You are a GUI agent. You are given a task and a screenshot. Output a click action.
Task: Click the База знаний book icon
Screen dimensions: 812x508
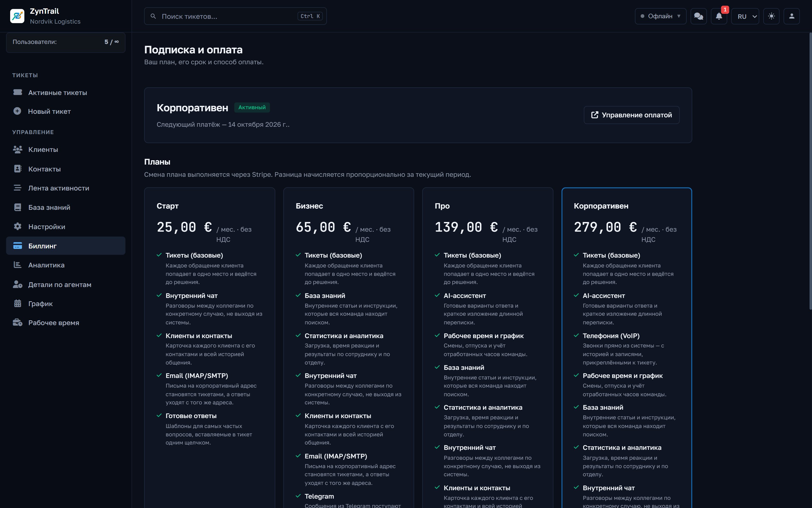pyautogui.click(x=18, y=207)
